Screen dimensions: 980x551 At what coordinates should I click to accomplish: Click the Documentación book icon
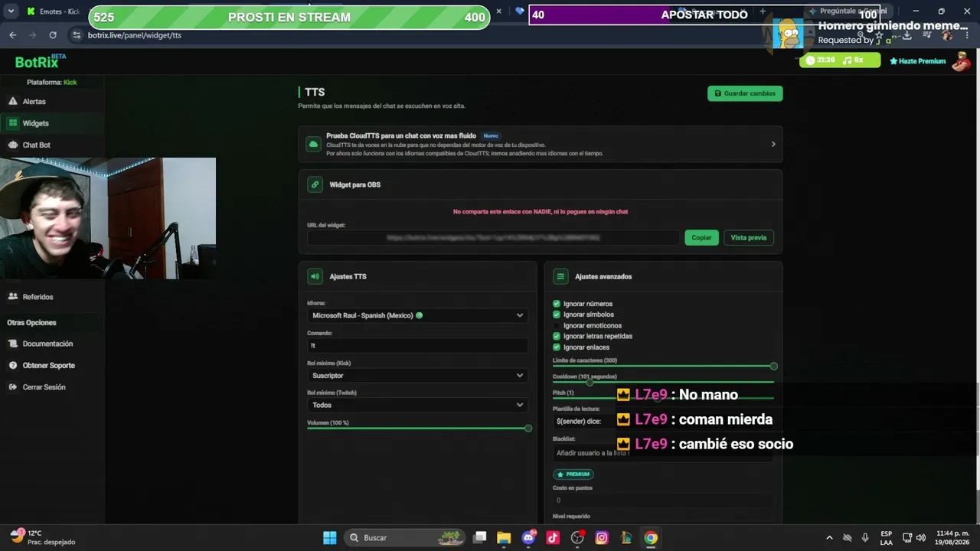point(13,344)
